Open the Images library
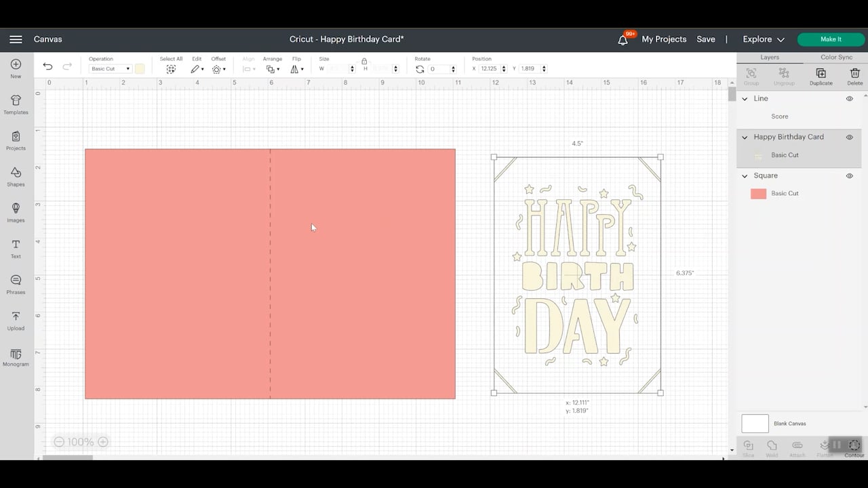Viewport: 868px width, 488px height. 16,212
